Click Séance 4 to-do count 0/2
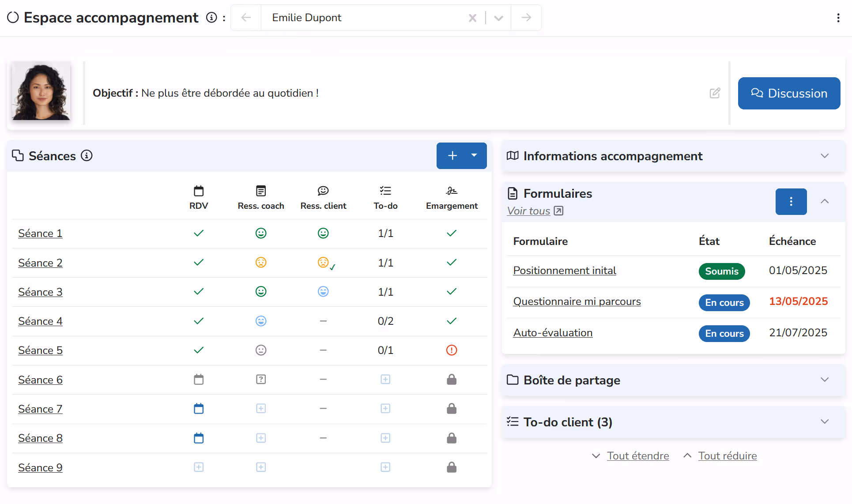The image size is (852, 504). 385,321
